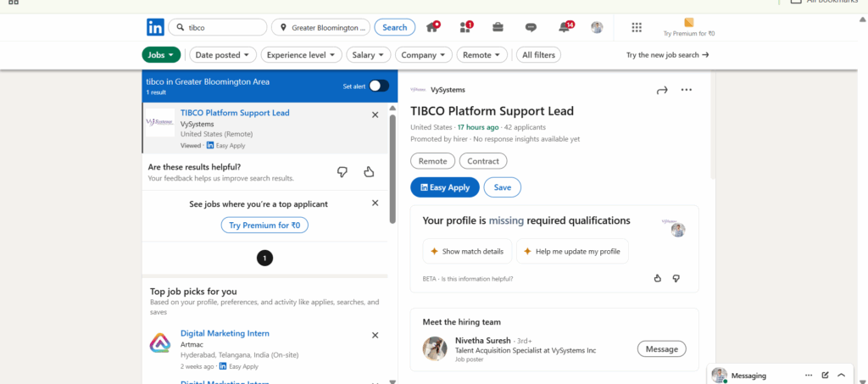Open the green Jobs dropdown
This screenshot has height=384, width=868.
[161, 55]
